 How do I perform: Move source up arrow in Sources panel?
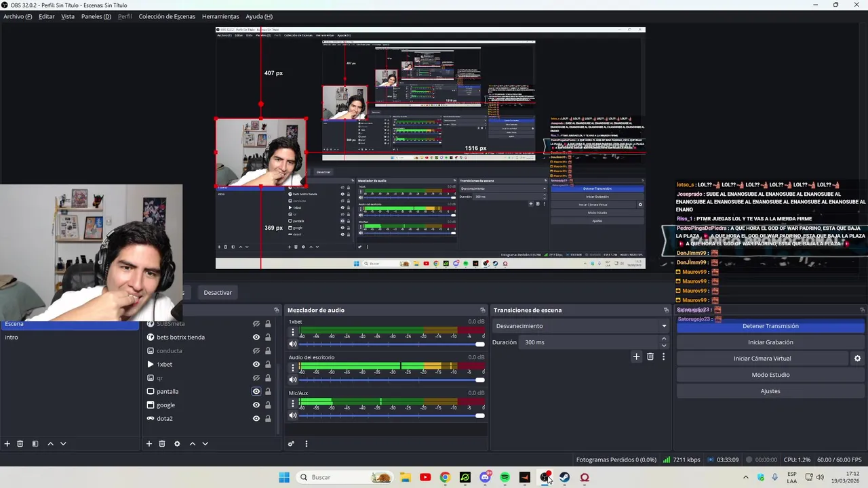pos(193,444)
